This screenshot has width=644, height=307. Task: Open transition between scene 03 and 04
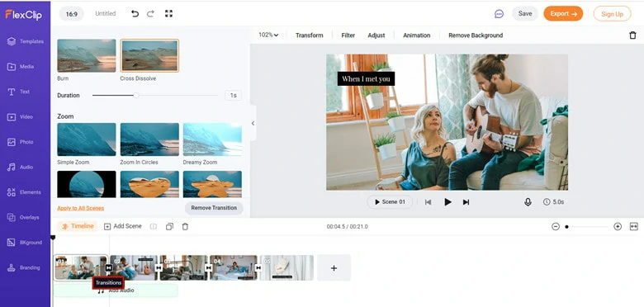pyautogui.click(x=209, y=267)
